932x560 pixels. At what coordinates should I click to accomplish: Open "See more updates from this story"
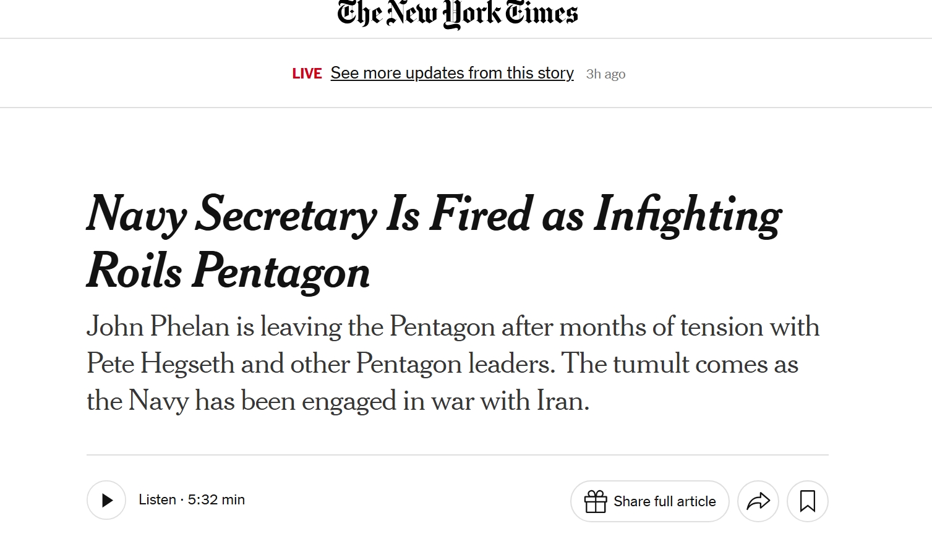452,73
